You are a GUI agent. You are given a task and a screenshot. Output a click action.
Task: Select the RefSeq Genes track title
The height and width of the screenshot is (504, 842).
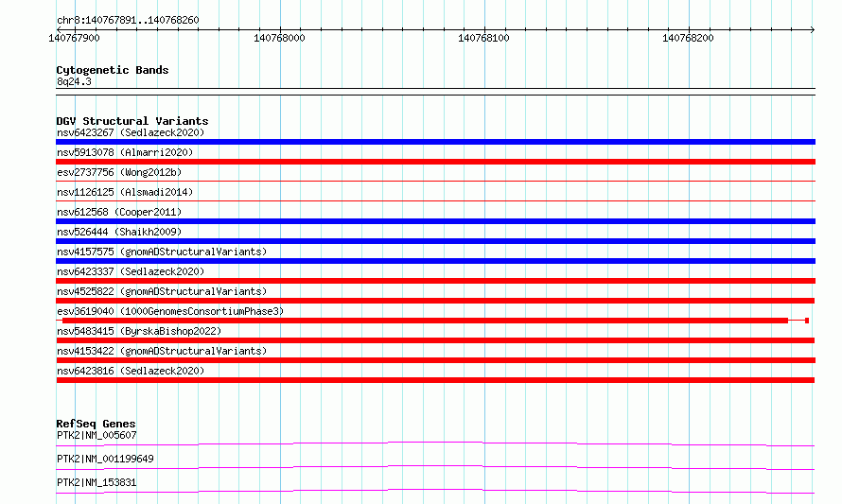tap(96, 424)
